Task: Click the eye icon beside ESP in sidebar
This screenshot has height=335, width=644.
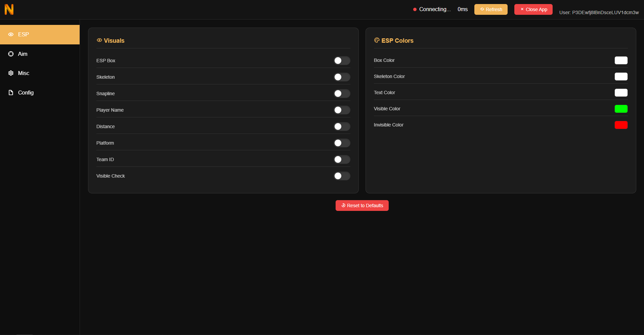Action: (x=11, y=34)
